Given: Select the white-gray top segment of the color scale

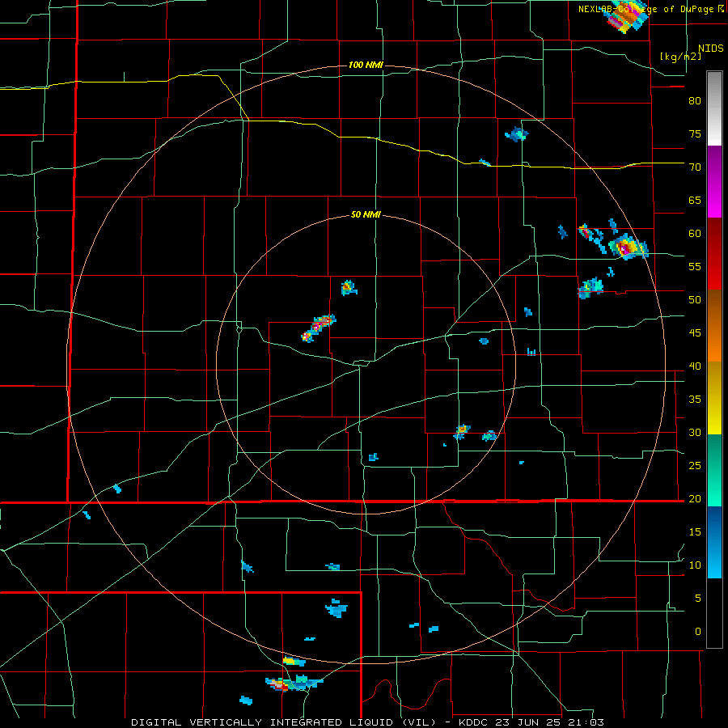Looking at the screenshot, I should (x=714, y=108).
